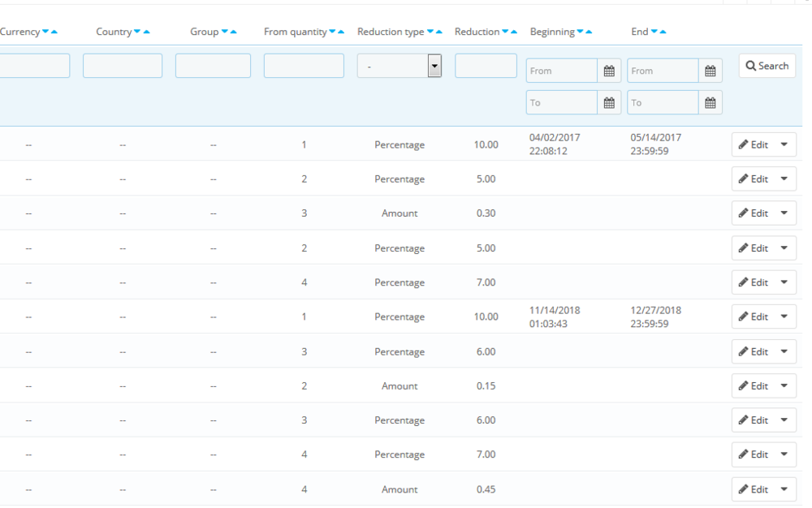
Task: Open calendar picker for End From date
Action: point(710,71)
